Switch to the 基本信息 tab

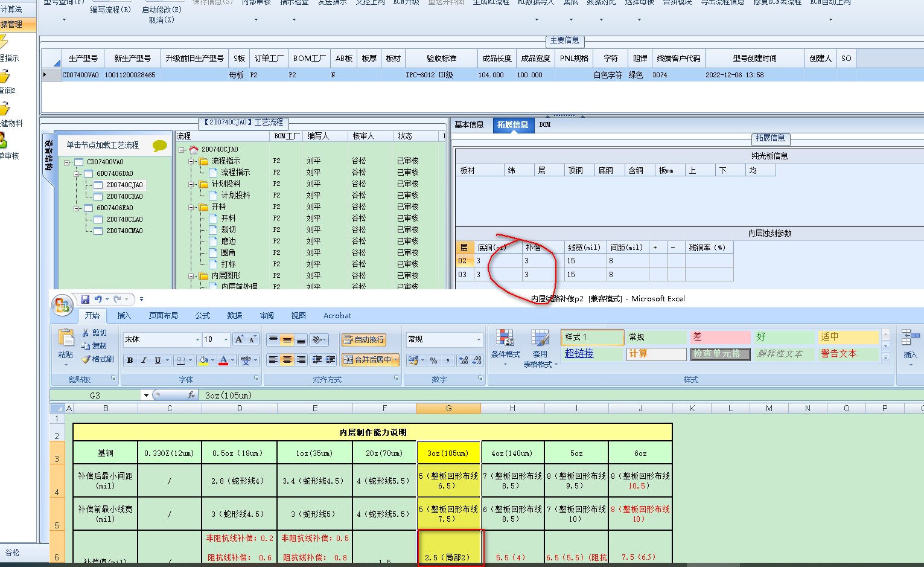click(x=469, y=124)
